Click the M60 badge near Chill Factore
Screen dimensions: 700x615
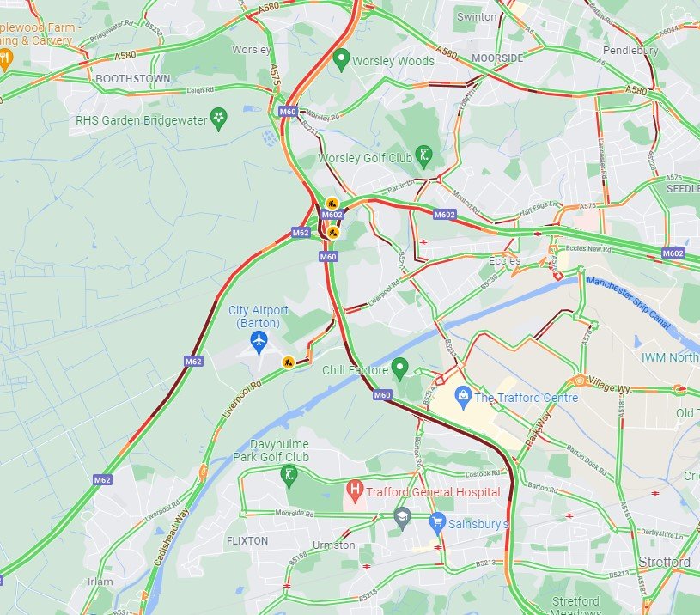382,394
